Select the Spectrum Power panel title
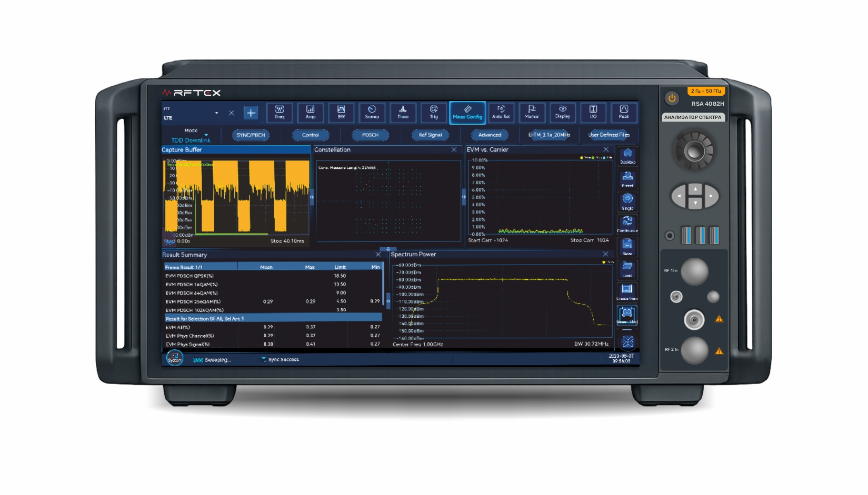This screenshot has height=495, width=868. pyautogui.click(x=413, y=255)
